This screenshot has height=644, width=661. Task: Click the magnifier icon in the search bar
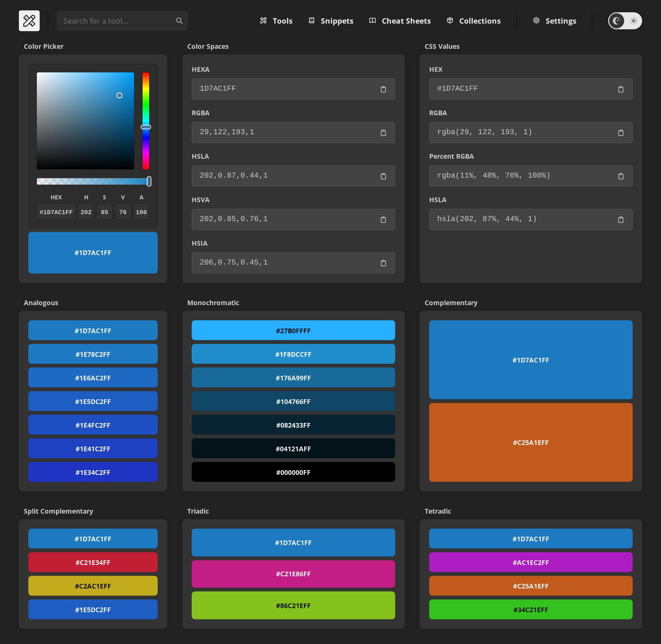pyautogui.click(x=179, y=21)
